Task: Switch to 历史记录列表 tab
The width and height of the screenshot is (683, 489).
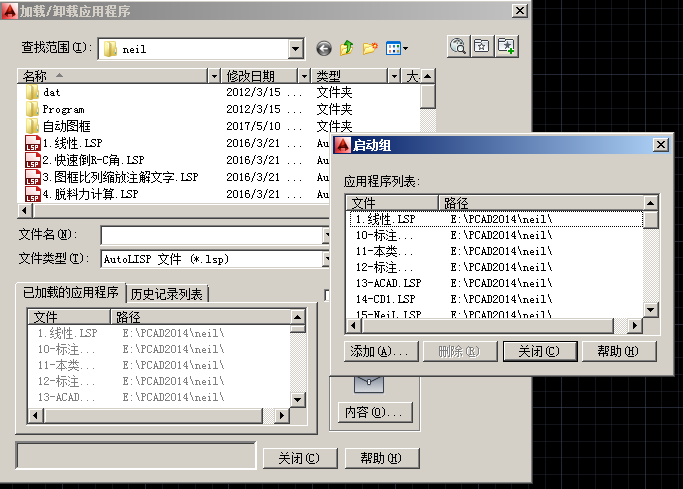Action: pyautogui.click(x=167, y=294)
